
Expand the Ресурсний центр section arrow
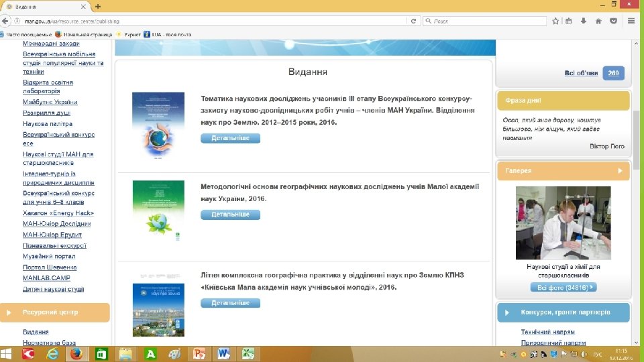click(9, 312)
